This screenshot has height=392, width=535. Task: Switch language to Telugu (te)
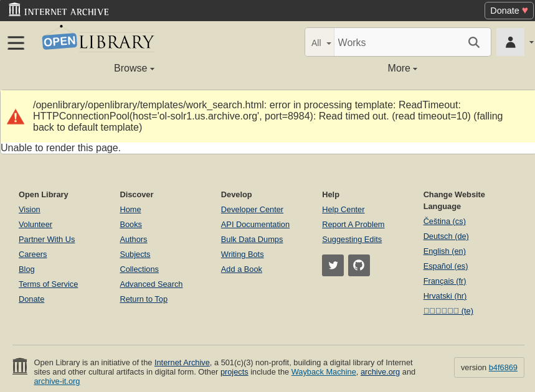448,311
